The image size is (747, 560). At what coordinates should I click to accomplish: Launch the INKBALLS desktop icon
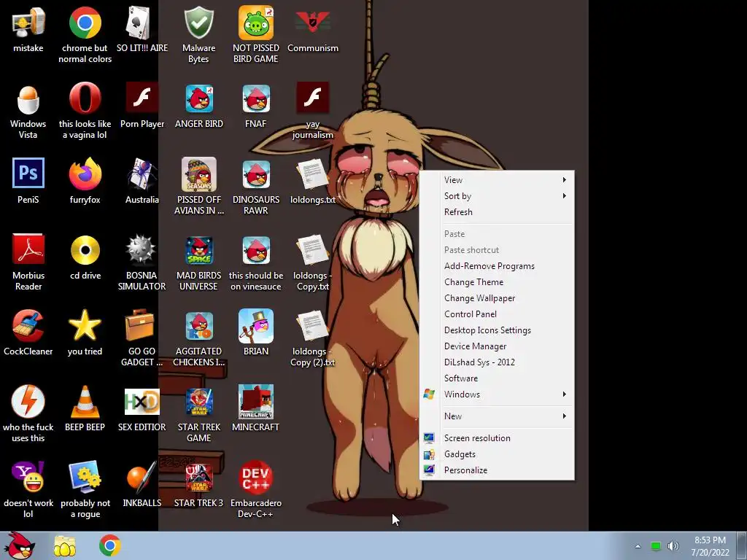142,477
